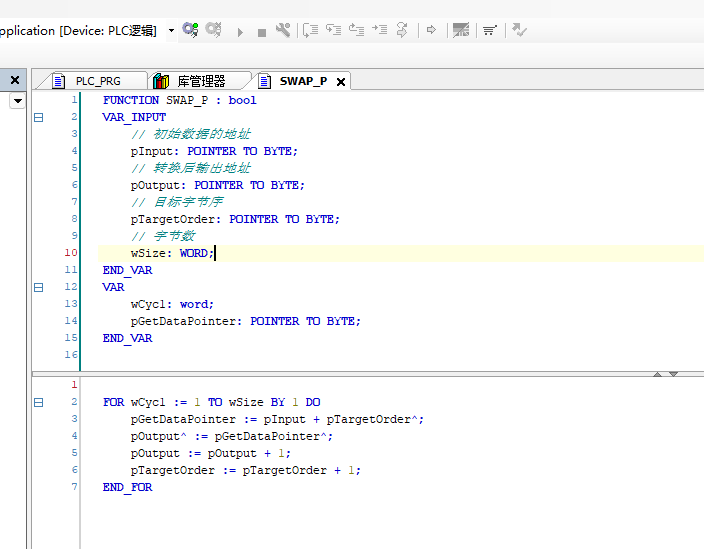This screenshot has height=549, width=704.
Task: Click 'pTargetOrder := pTargetOrder + 1;' line
Action: [246, 470]
